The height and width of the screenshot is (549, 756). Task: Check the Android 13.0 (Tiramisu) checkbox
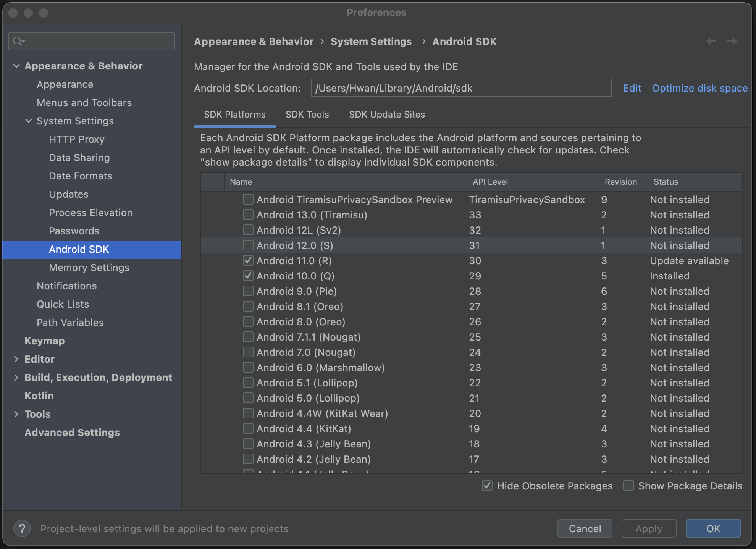coord(248,215)
